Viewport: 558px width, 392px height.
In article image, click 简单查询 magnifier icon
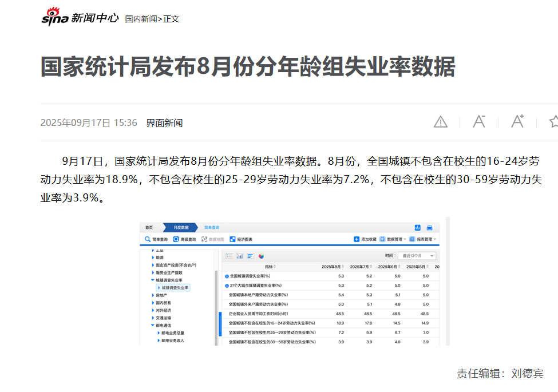point(148,239)
